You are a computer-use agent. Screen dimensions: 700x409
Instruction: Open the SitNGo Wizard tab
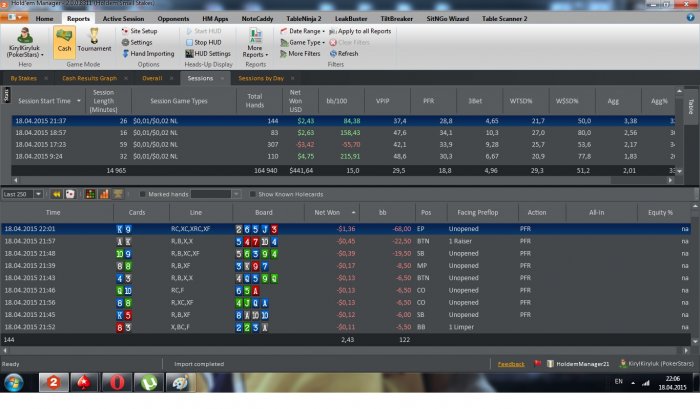447,19
